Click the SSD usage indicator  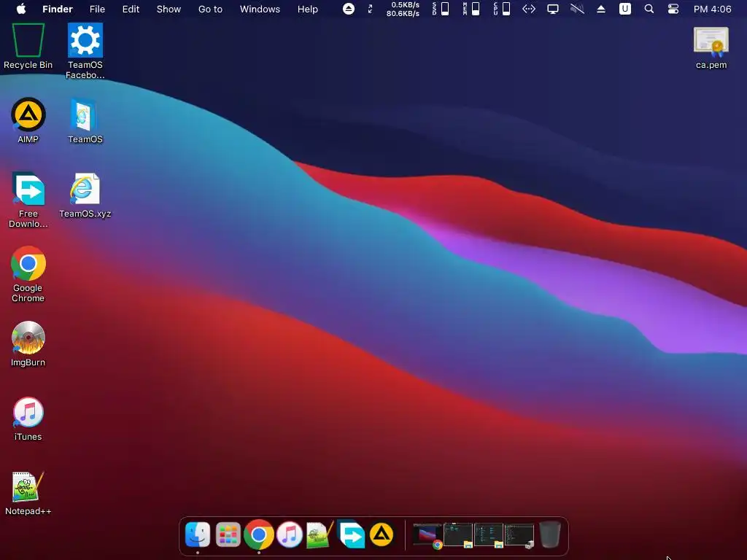coord(441,9)
